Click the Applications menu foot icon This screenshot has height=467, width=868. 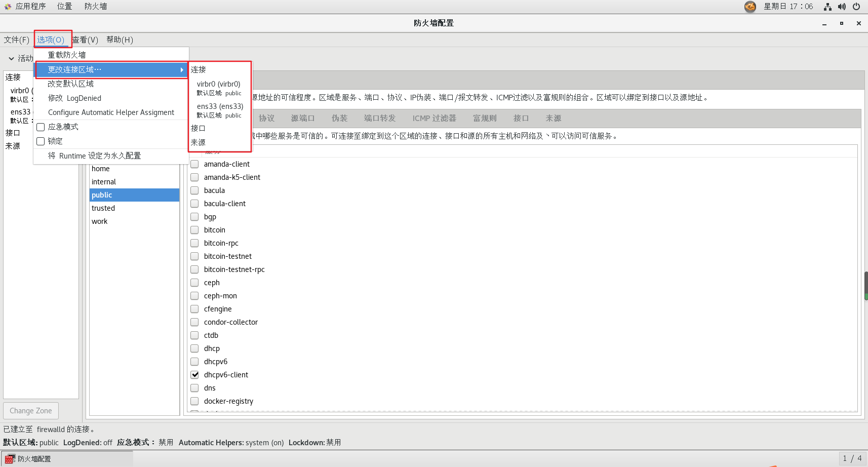(x=8, y=7)
